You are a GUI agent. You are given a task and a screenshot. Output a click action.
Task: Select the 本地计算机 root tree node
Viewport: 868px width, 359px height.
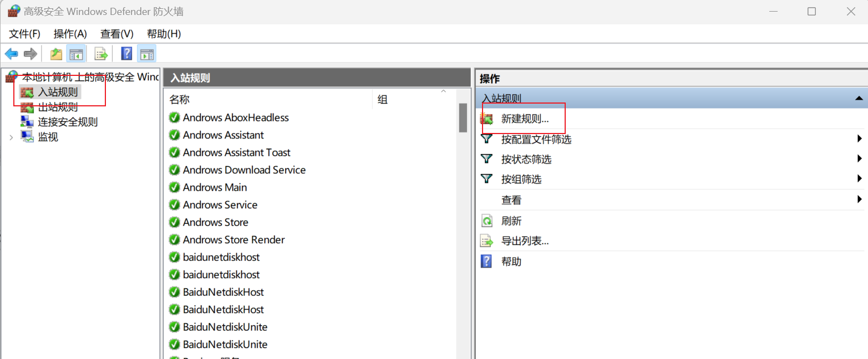click(90, 77)
